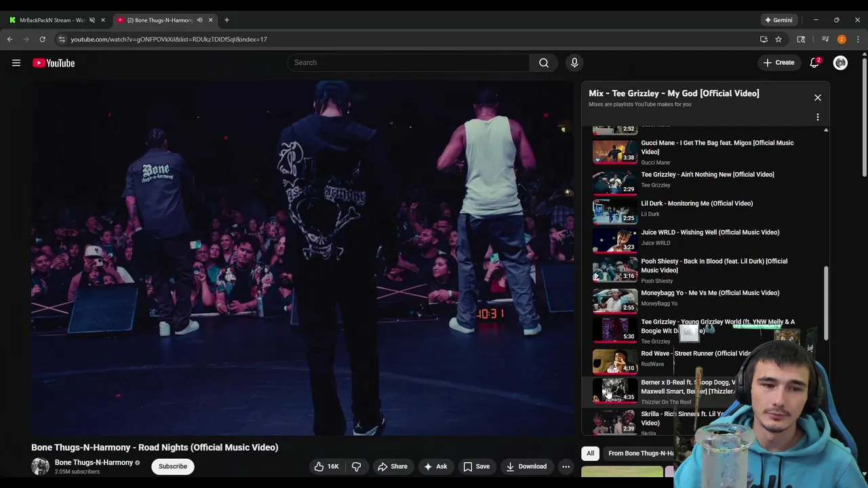Open the Gemini button in Chrome
Viewport: 868px width, 488px height.
(x=779, y=20)
